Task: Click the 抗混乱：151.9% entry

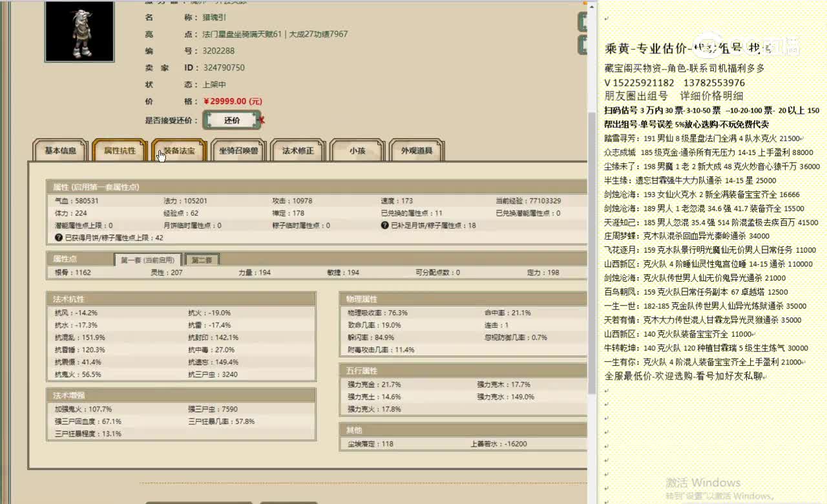Action: tap(80, 337)
